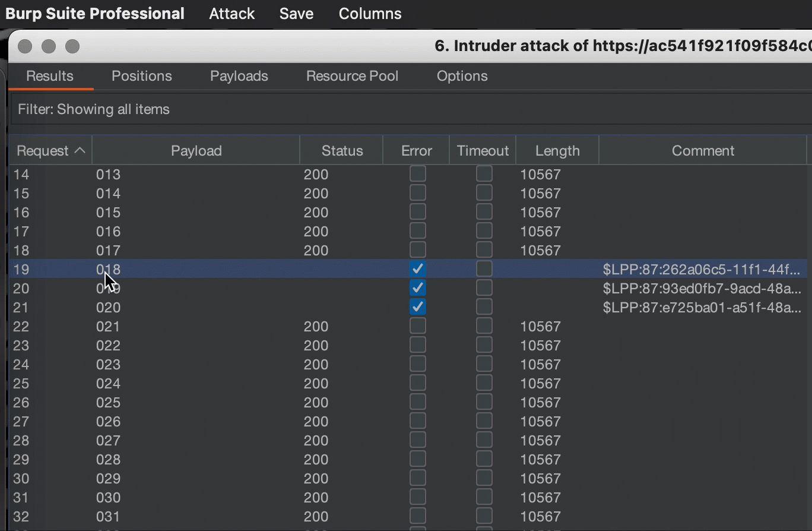The image size is (812, 531).
Task: Switch to the Resource Pool tab
Action: [352, 76]
